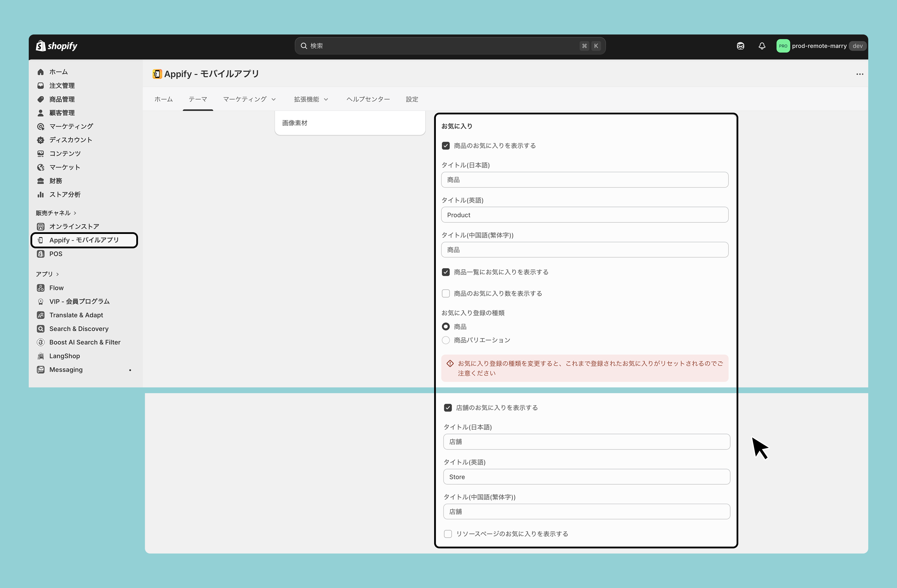The width and height of the screenshot is (897, 588).
Task: Click the ホーム house icon in sidebar
Action: [41, 72]
